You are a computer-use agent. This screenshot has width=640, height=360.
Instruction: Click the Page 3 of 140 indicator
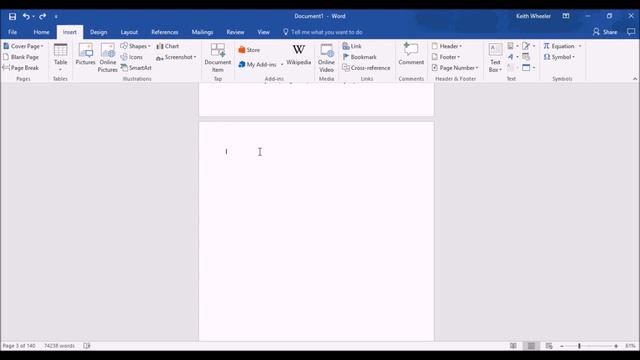pyautogui.click(x=19, y=346)
